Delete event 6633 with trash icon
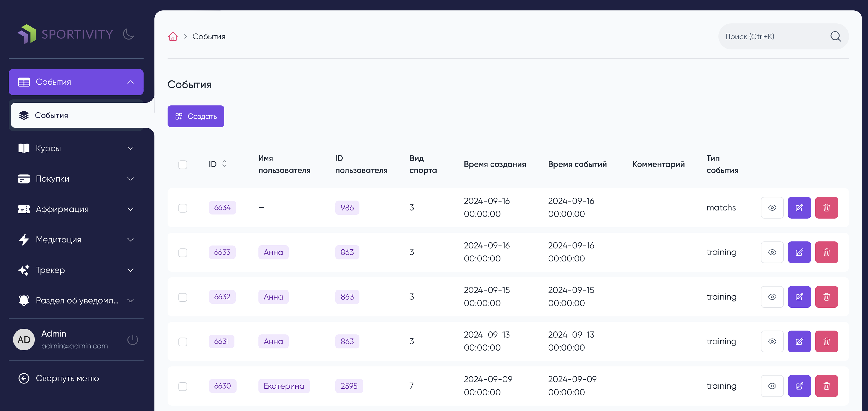 point(826,252)
